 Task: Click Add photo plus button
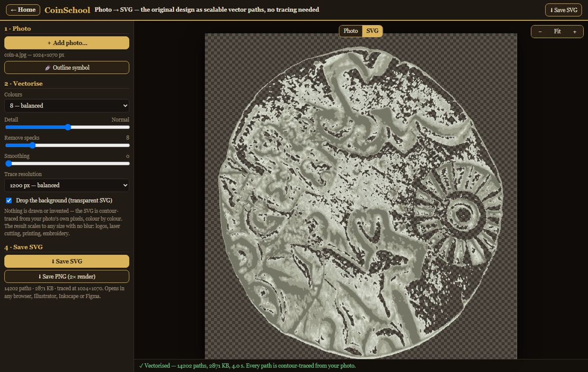click(x=67, y=43)
